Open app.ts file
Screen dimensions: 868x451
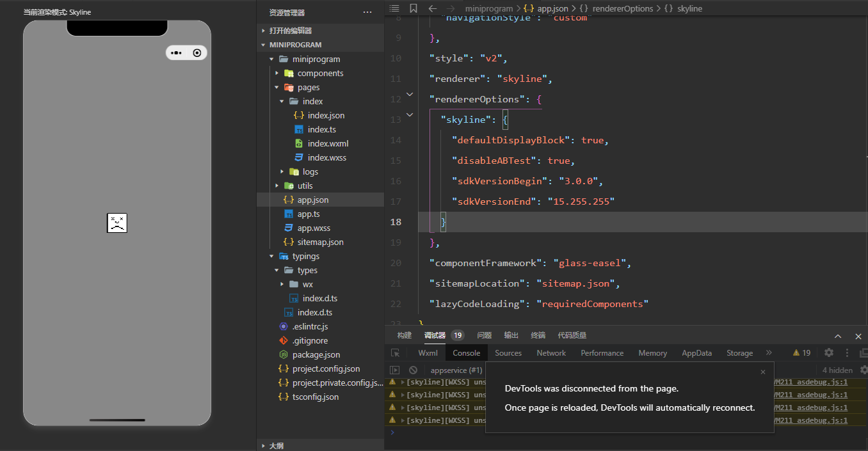tap(320, 214)
